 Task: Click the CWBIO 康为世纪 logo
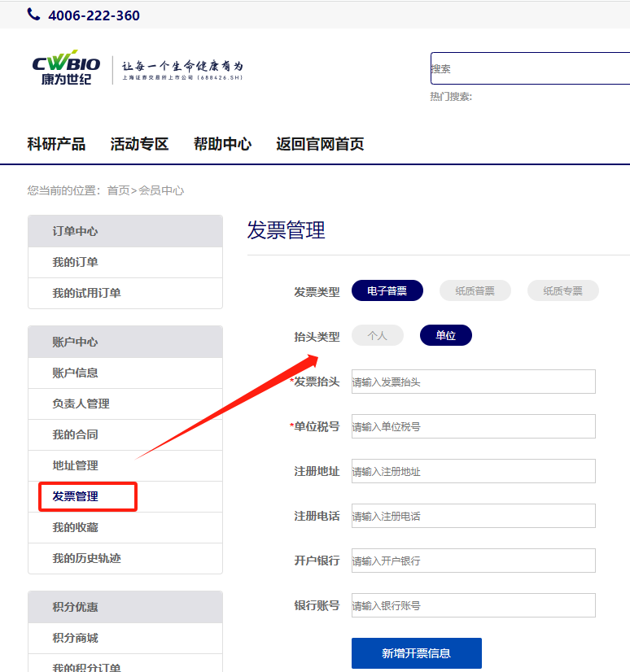[67, 70]
